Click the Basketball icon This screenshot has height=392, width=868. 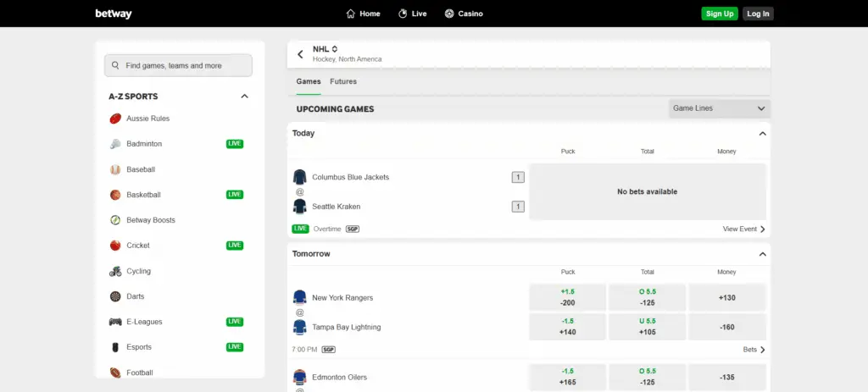(x=115, y=195)
